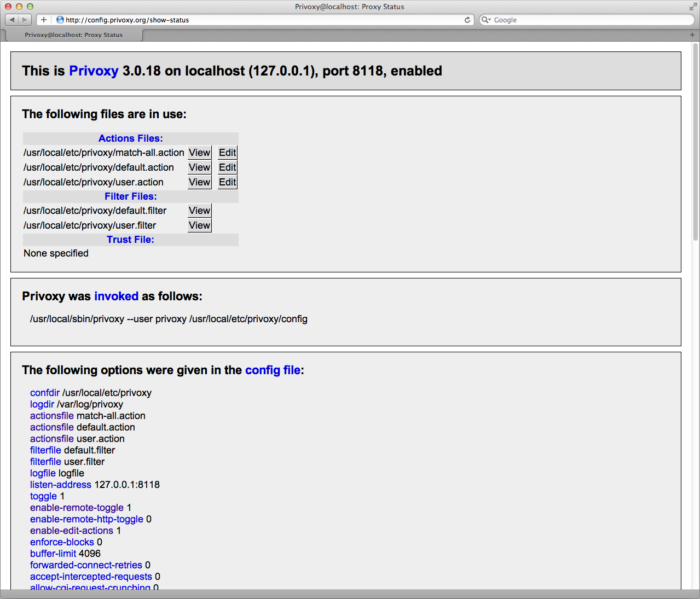
Task: Open the enable-remote-toggle link
Action: 77,508
